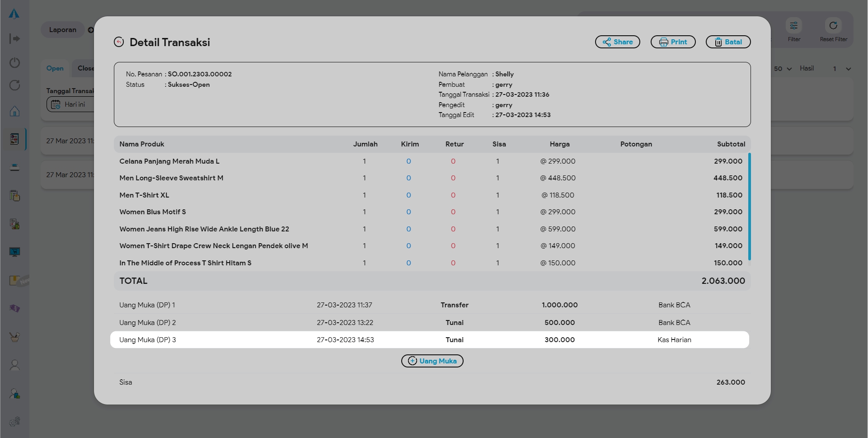Viewport: 868px width, 438px height.
Task: Click the Reset Filter icon
Action: coord(833,26)
